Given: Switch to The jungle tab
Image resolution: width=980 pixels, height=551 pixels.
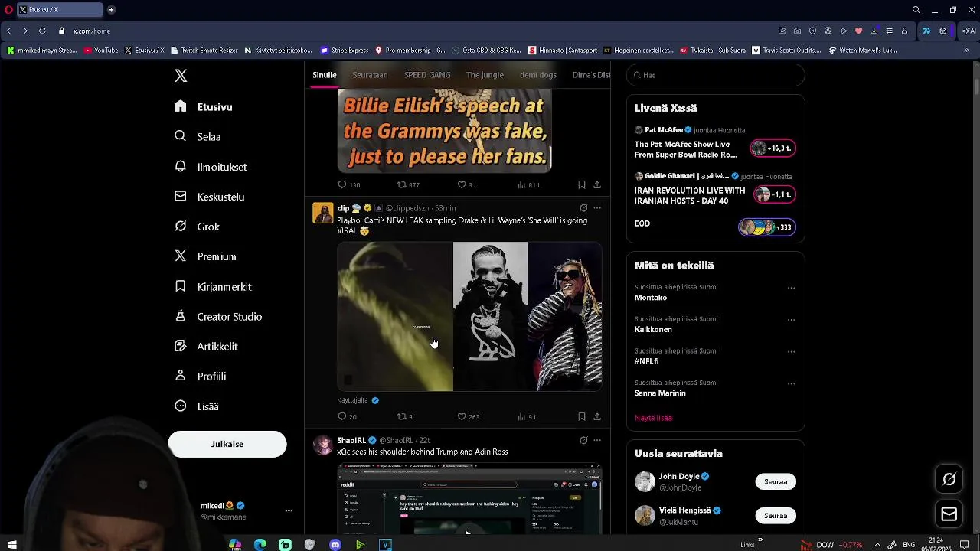Looking at the screenshot, I should [485, 75].
